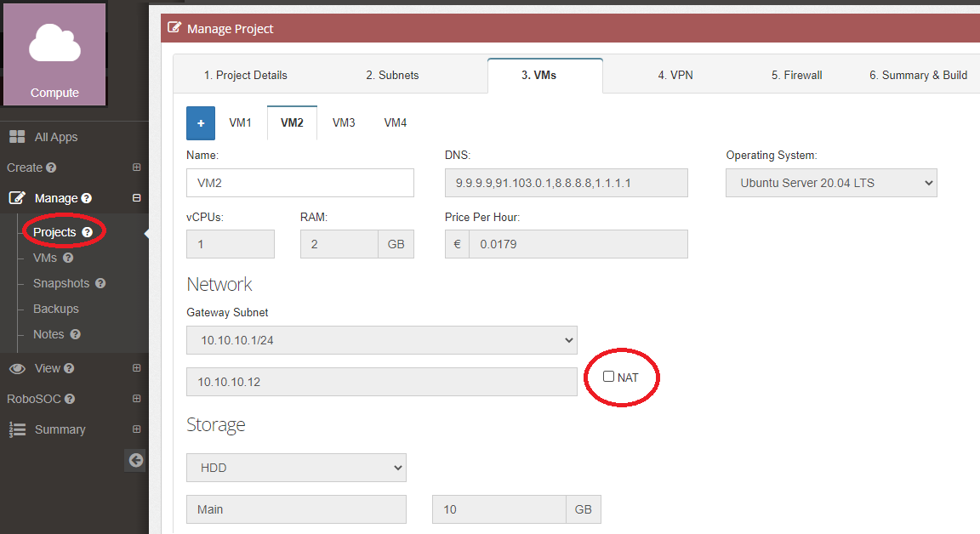
Task: Expand the RoboSOC menu section
Action: [x=136, y=399]
